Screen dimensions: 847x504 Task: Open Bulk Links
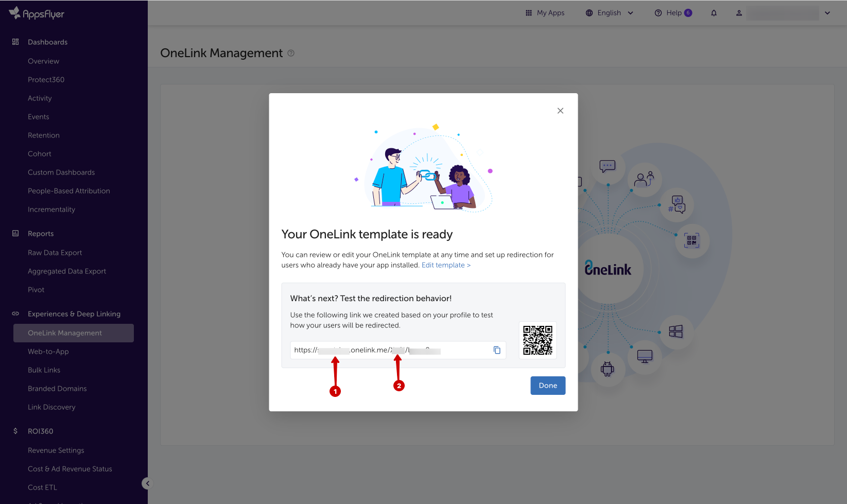coord(44,370)
